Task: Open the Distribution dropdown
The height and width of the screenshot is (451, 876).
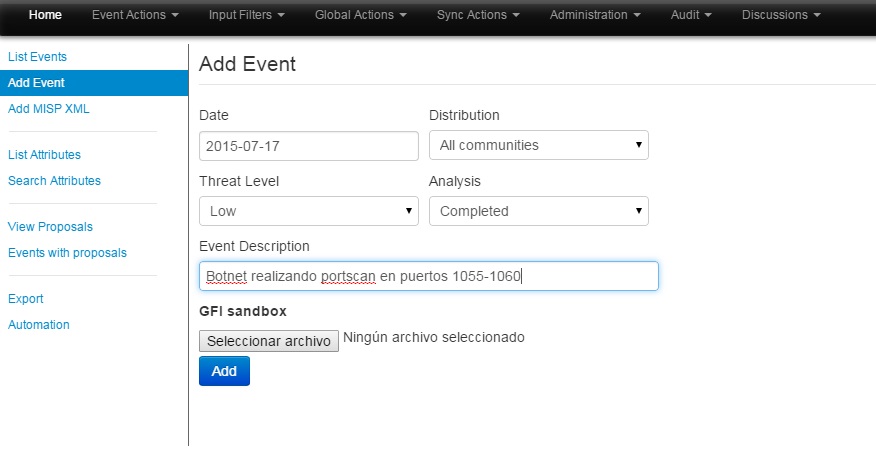Action: click(x=538, y=145)
